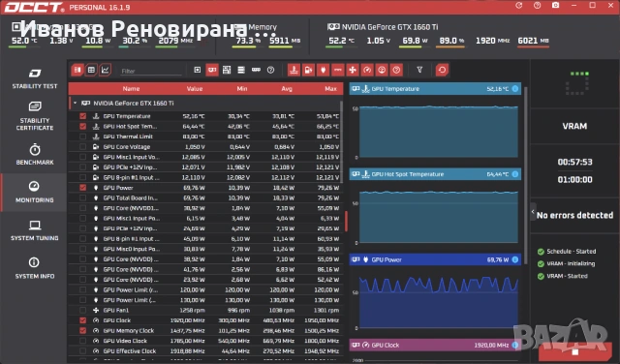
Task: Sort the table by the Max column
Action: pos(330,88)
